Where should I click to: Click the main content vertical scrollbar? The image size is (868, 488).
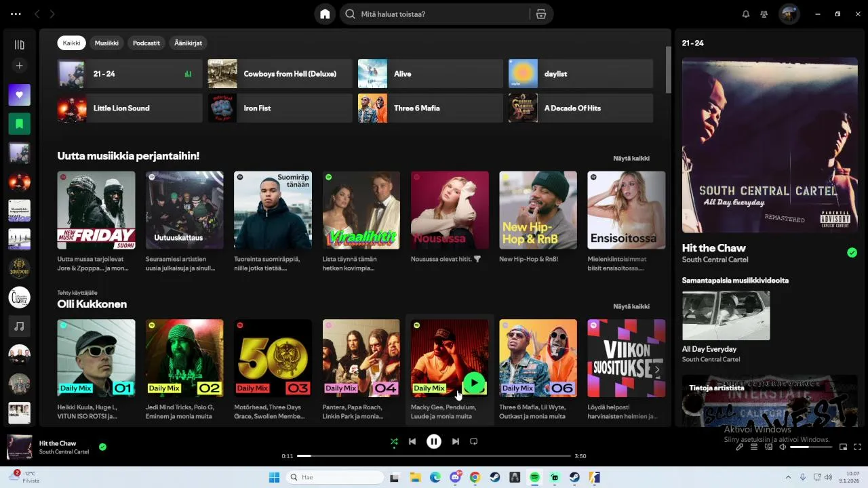point(668,70)
